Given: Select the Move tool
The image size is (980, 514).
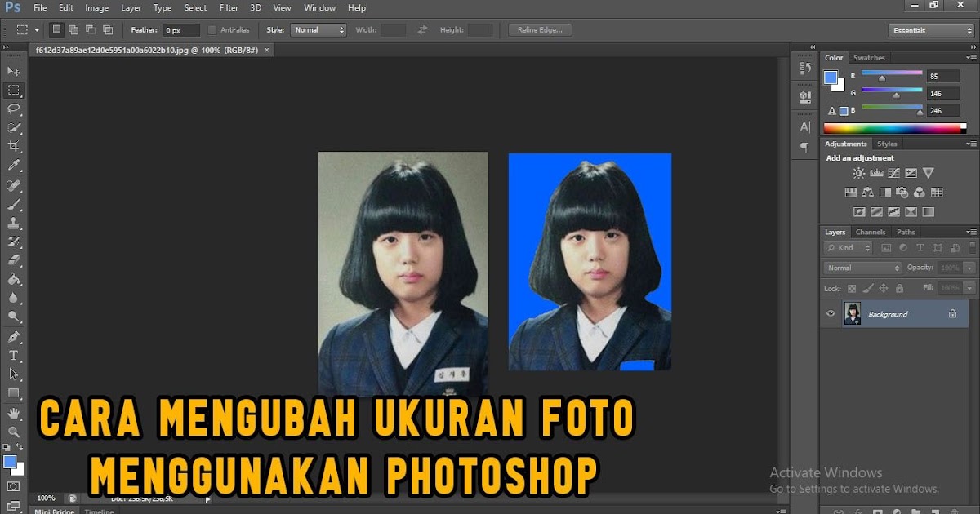Looking at the screenshot, I should 14,72.
